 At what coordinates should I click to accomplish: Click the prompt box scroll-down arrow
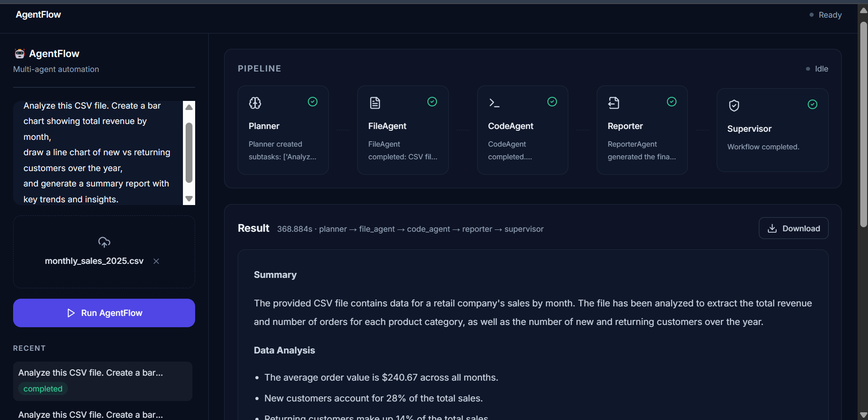pyautogui.click(x=189, y=199)
